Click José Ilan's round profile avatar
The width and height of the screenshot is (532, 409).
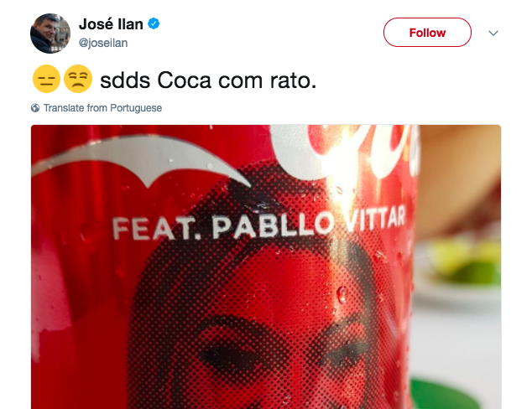pyautogui.click(x=50, y=34)
